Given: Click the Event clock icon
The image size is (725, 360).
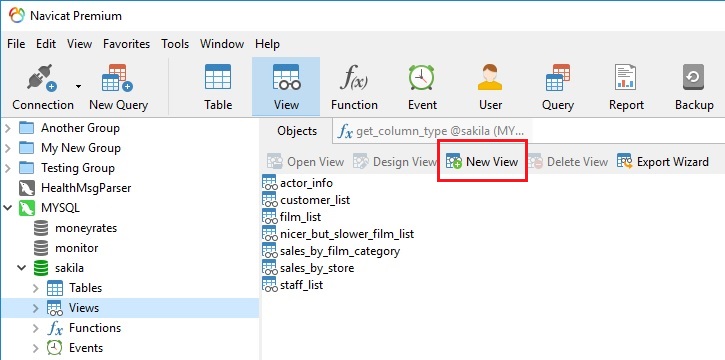Looking at the screenshot, I should (422, 77).
